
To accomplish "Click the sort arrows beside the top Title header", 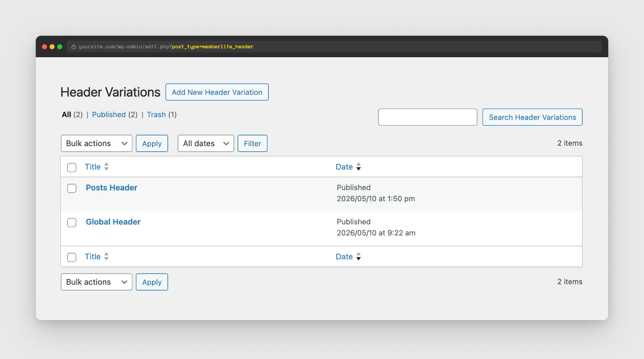I will (106, 167).
